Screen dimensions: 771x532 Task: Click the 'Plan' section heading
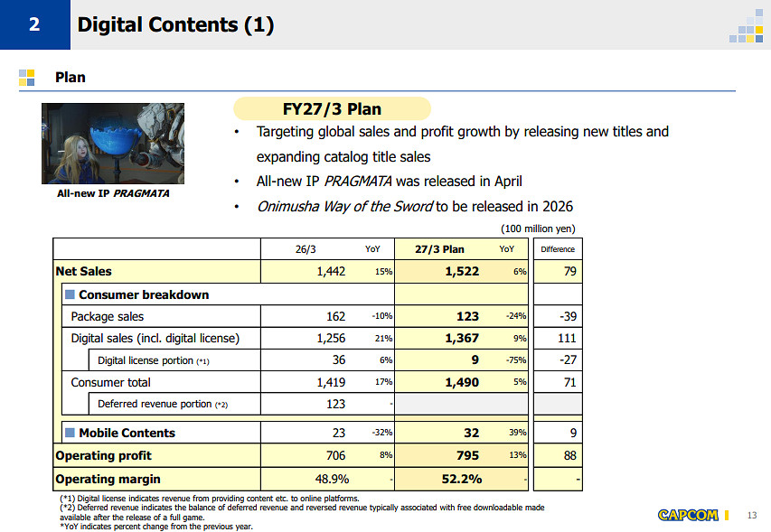pyautogui.click(x=71, y=77)
